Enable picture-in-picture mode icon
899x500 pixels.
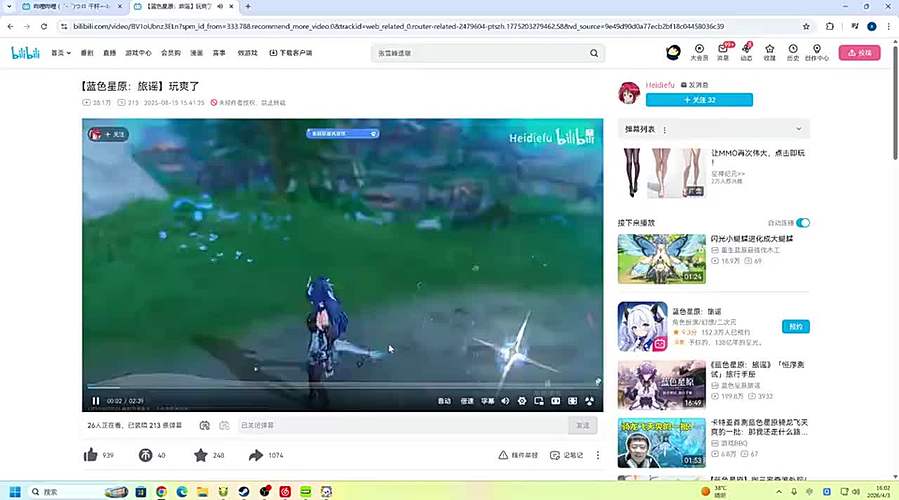point(539,401)
